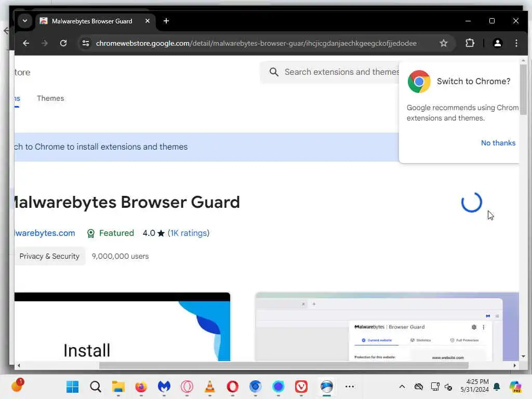Close the Malwarebytes Browser Guard tab

point(148,21)
